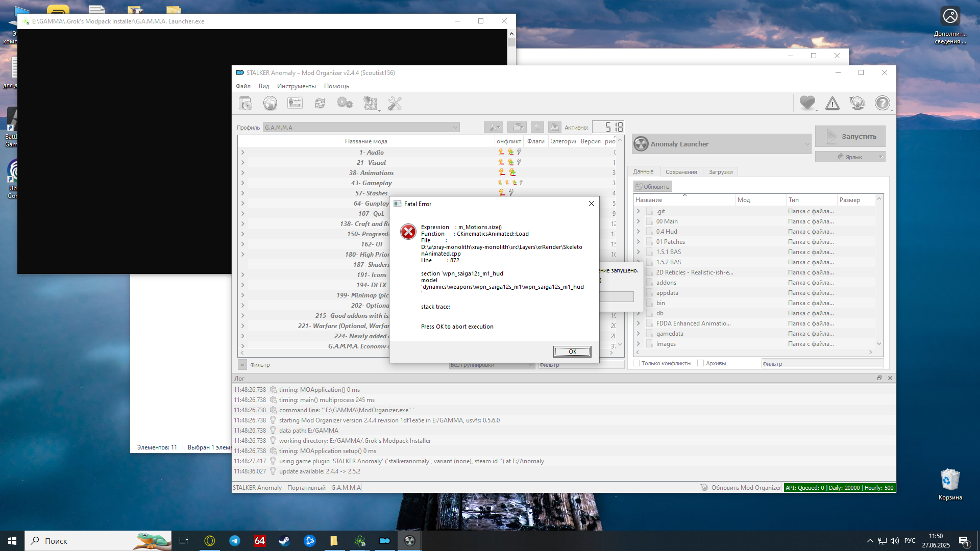
Task: Open File Explorer from the taskbar
Action: point(334,541)
